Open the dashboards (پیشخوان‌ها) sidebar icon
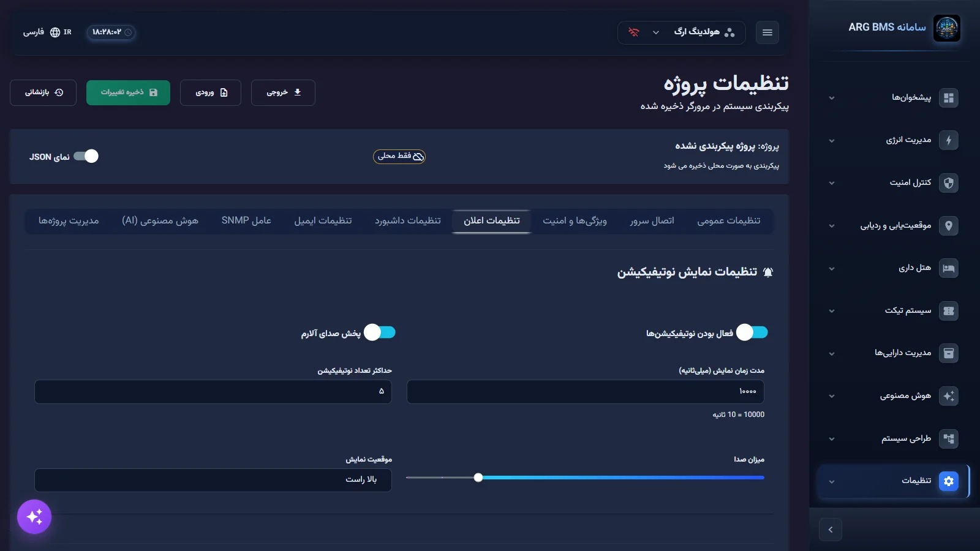Screen dimensions: 980x551 click(x=949, y=98)
